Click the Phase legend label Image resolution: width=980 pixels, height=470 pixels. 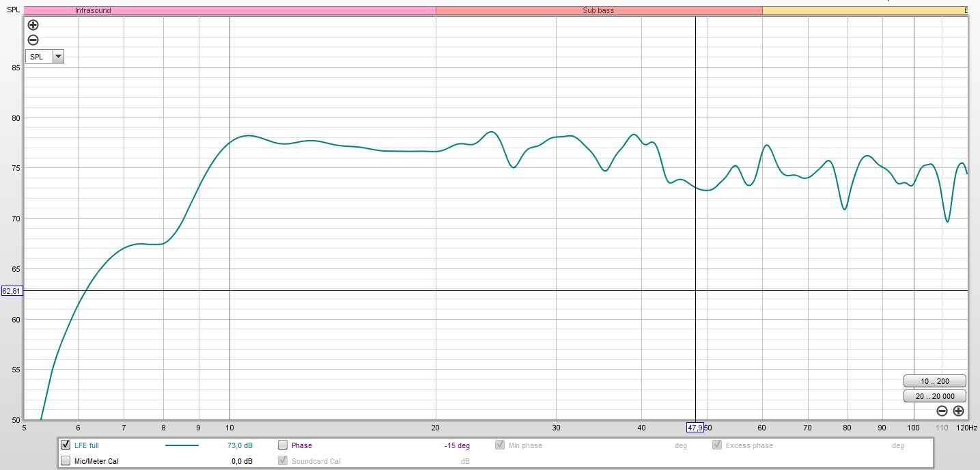pos(302,445)
